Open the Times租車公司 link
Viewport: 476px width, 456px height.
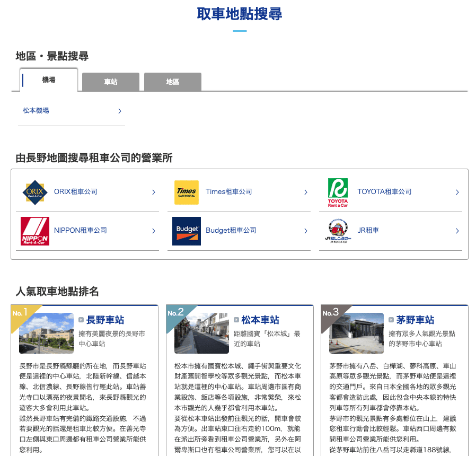pos(229,192)
